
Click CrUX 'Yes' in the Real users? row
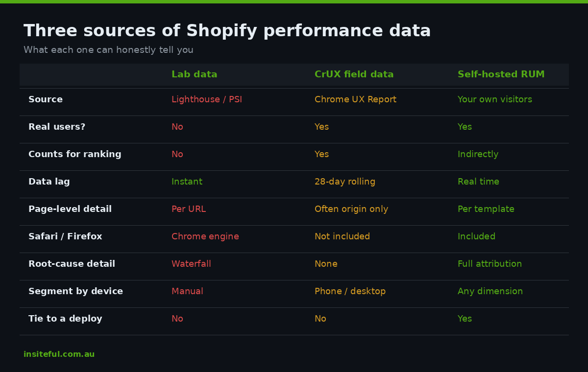321,127
